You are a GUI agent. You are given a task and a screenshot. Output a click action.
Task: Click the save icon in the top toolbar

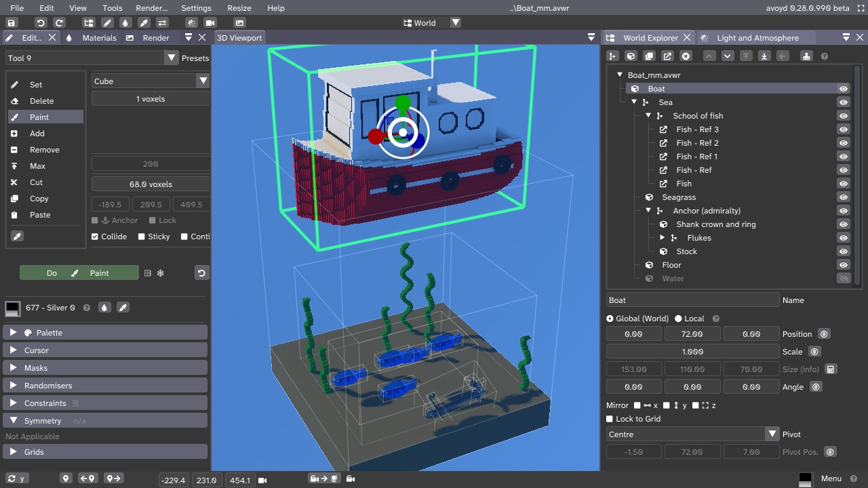click(x=12, y=23)
